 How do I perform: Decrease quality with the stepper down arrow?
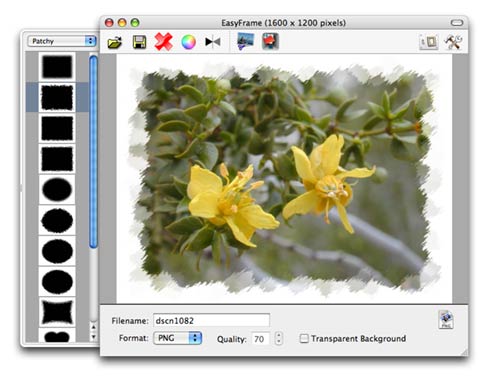[279, 342]
